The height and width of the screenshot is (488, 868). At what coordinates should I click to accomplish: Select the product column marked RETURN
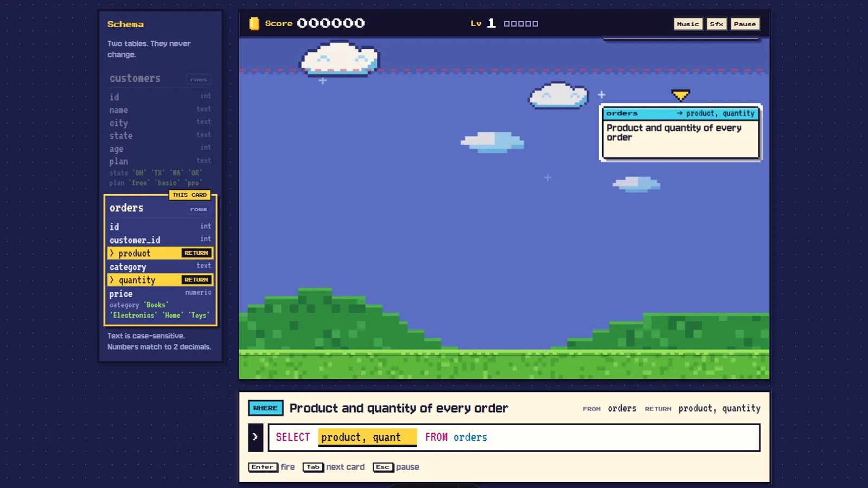161,253
